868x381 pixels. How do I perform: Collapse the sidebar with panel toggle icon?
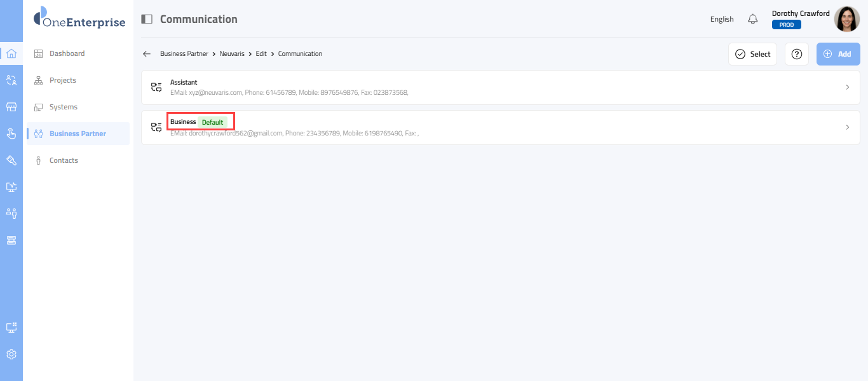147,19
